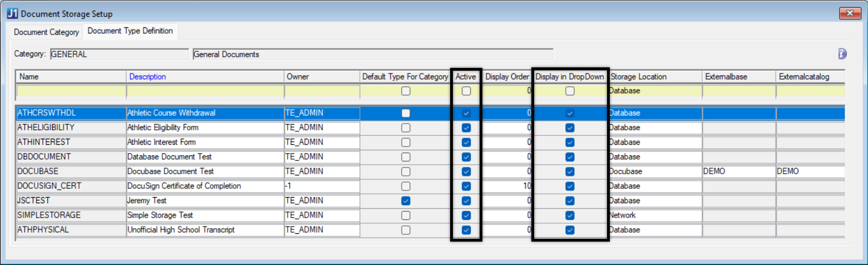868x265 pixels.
Task: Click Display Order value for DOCUSIGN_CERT
Action: [507, 186]
